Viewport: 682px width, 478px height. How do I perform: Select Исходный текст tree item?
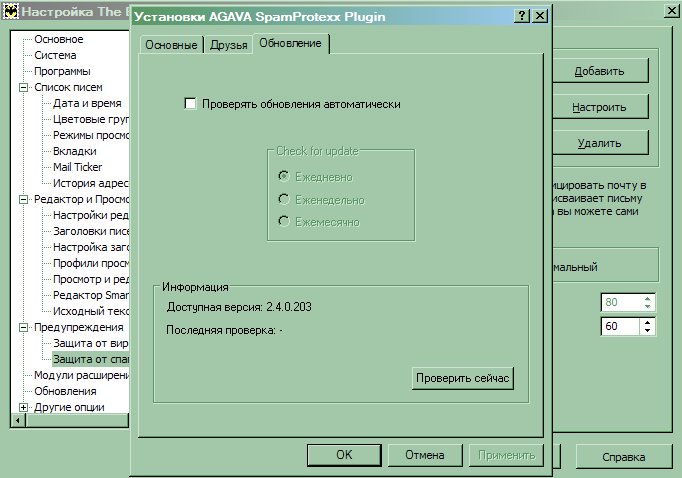coord(91,311)
